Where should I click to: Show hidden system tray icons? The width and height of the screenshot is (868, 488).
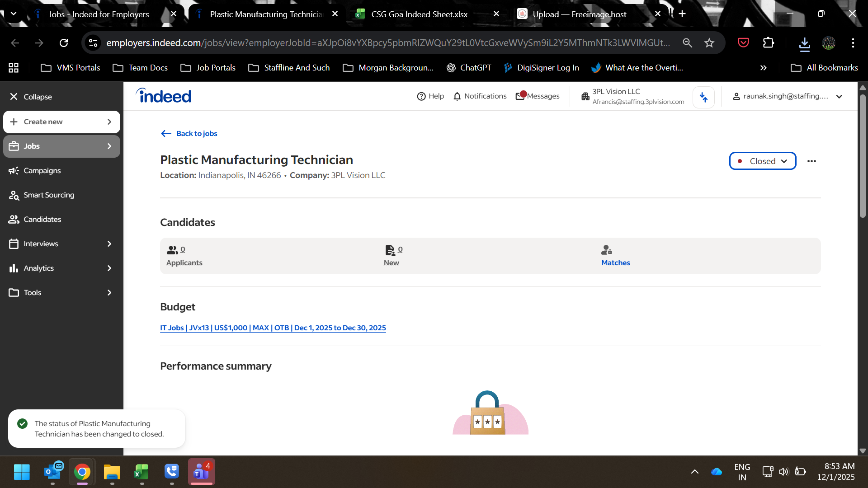click(x=695, y=472)
